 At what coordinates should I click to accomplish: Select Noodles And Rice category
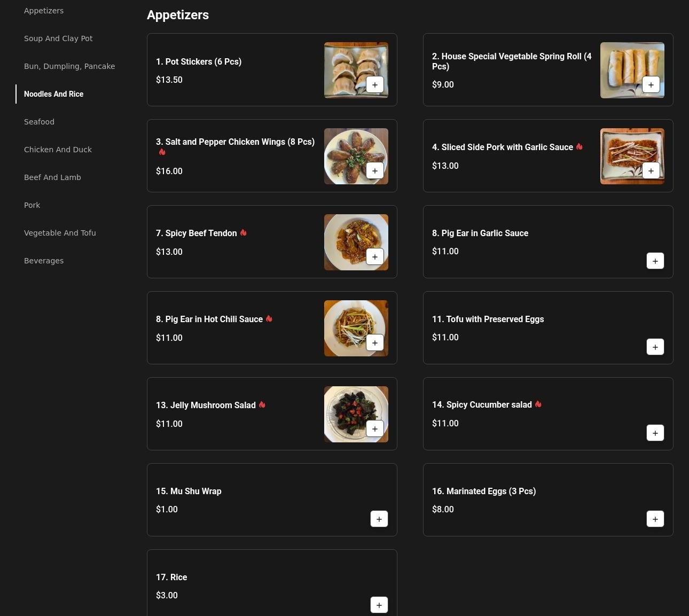53,94
